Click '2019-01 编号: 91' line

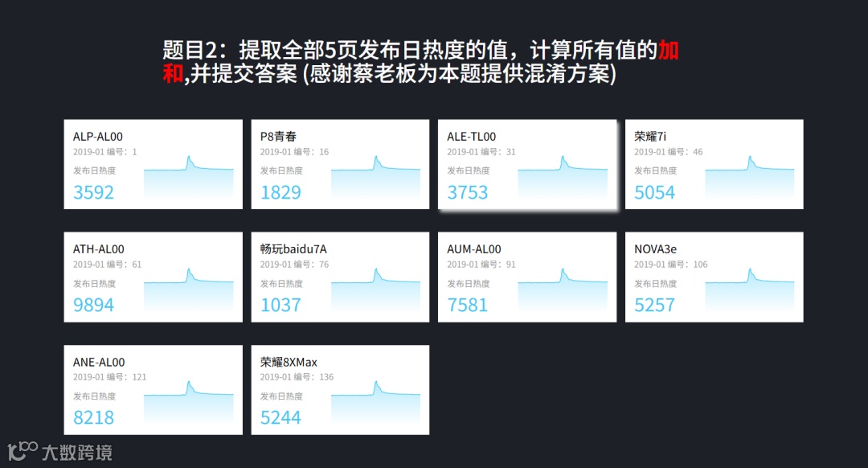(x=481, y=265)
